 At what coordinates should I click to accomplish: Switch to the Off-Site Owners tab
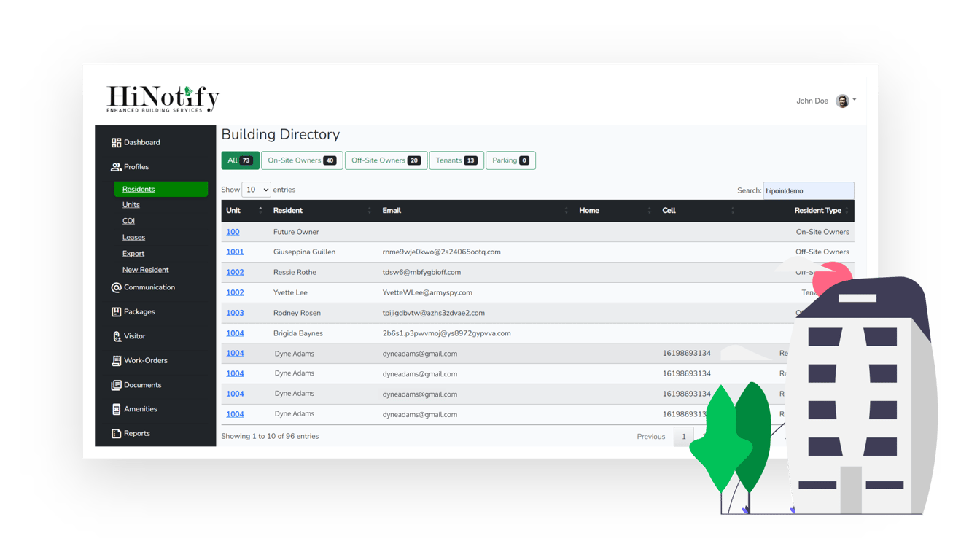pyautogui.click(x=386, y=160)
